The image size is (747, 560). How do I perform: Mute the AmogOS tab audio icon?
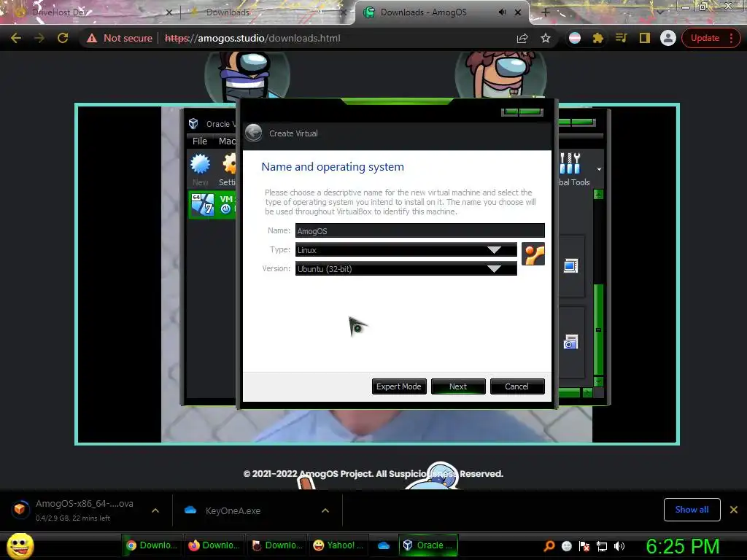[502, 12]
